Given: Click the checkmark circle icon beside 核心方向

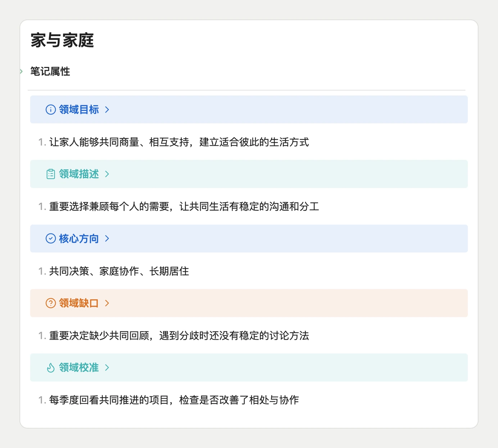Looking at the screenshot, I should tap(50, 239).
